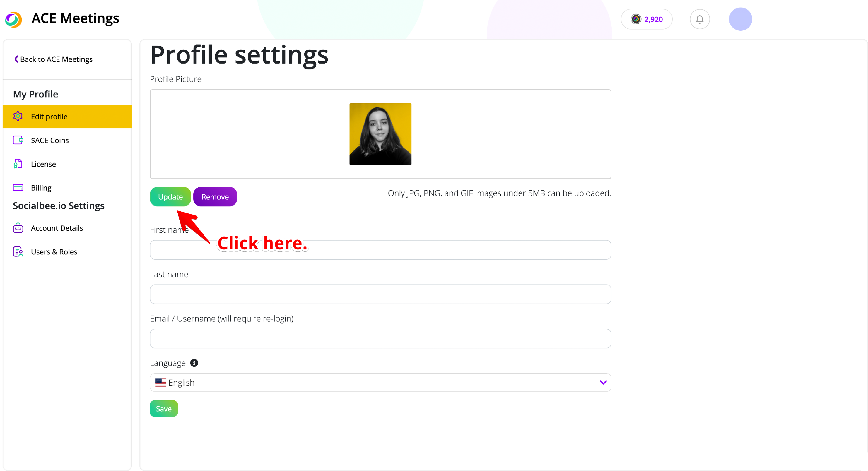Click the Save button
868x471 pixels.
coord(163,409)
